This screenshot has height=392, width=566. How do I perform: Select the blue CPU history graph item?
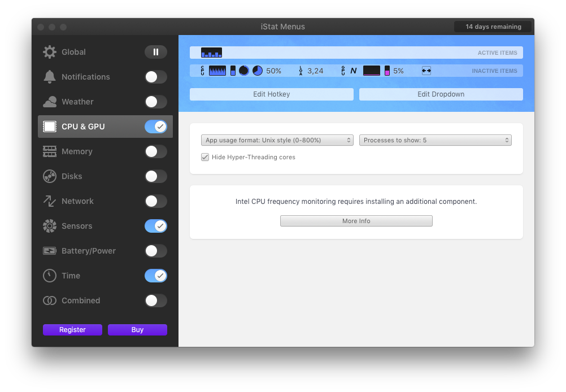[217, 71]
